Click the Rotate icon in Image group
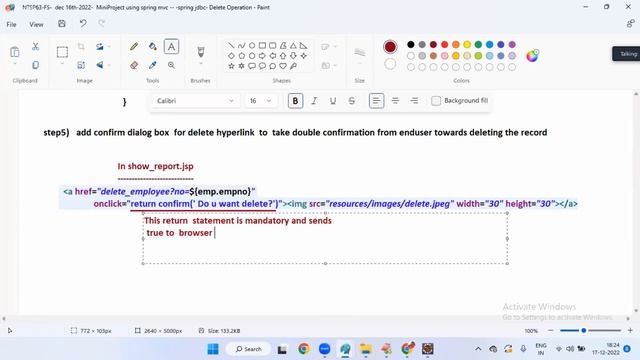This screenshot has width=640, height=360. click(100, 47)
